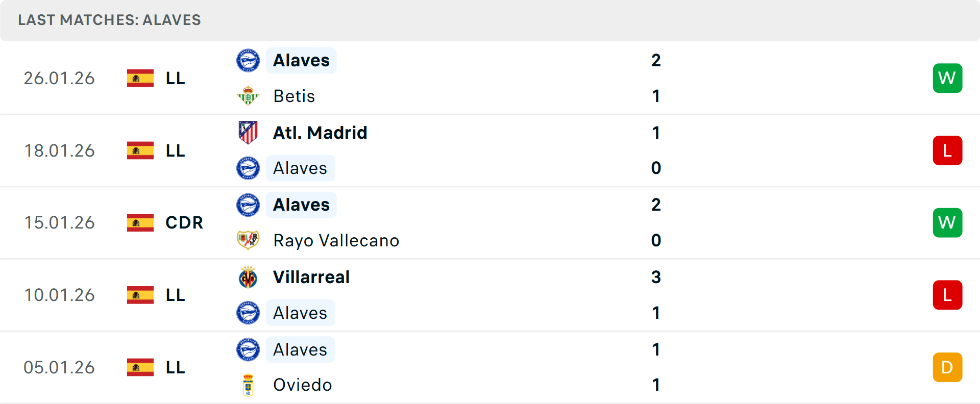This screenshot has height=404, width=980.
Task: Click the highlighted Alaves name in the Rayo Vallecano match
Action: click(x=301, y=205)
